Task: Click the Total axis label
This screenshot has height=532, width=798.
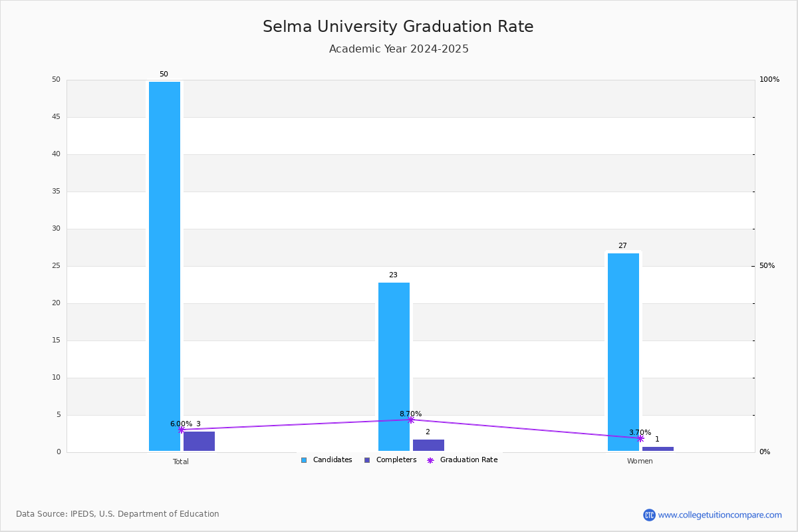Action: [181, 462]
